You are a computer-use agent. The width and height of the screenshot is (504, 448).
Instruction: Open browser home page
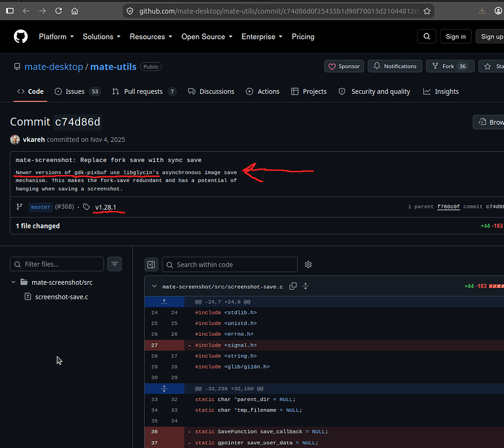[x=74, y=11]
